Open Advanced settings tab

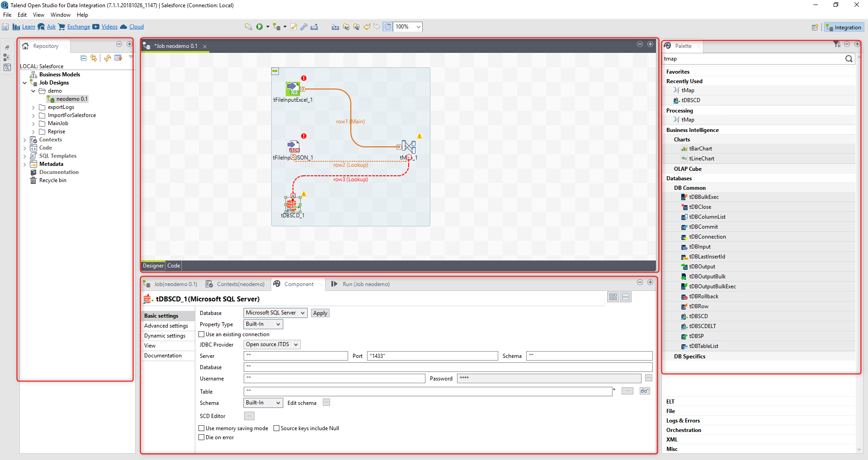[166, 326]
